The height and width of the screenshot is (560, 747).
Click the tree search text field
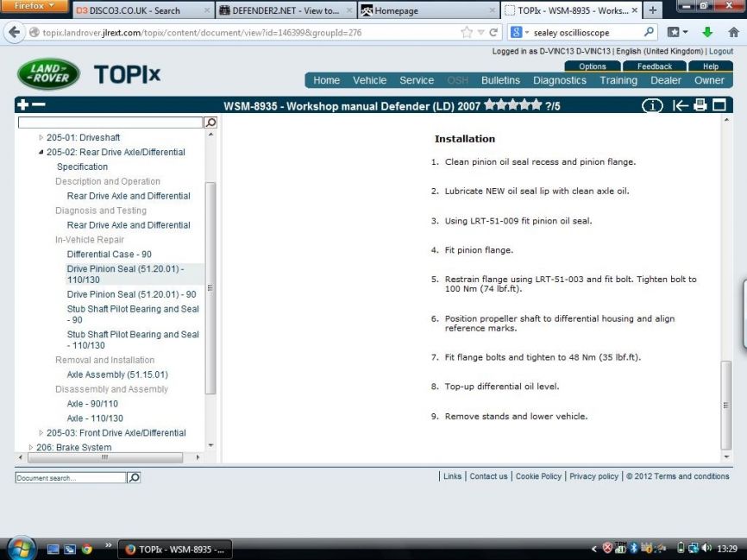(x=110, y=123)
